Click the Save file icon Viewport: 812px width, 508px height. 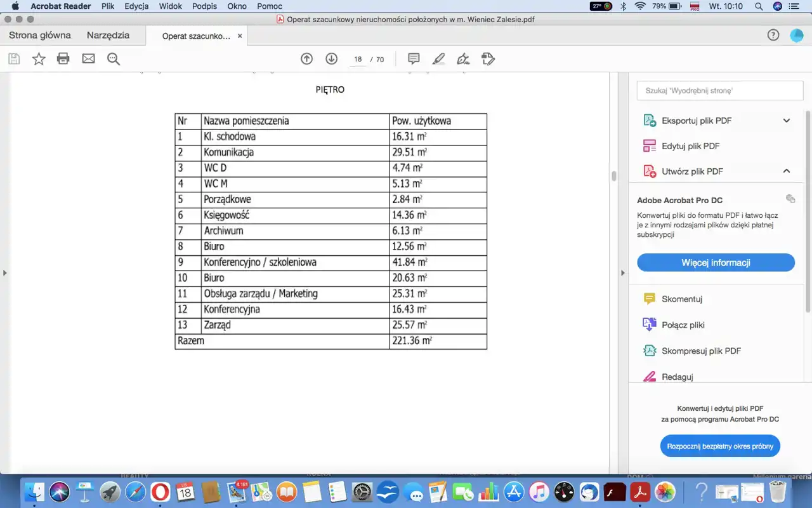(14, 59)
